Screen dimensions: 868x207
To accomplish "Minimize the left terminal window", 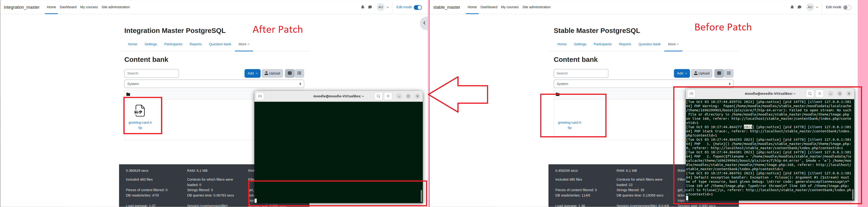I will tap(399, 96).
